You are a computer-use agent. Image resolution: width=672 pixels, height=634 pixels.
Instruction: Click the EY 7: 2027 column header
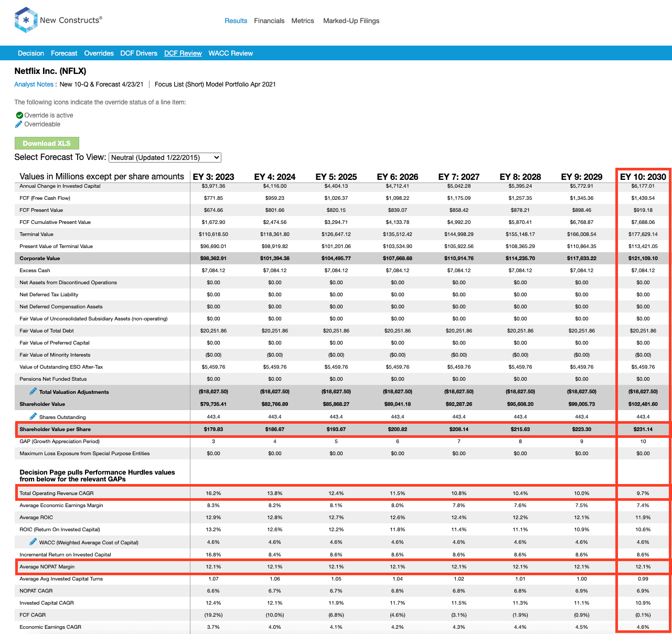[x=459, y=177]
